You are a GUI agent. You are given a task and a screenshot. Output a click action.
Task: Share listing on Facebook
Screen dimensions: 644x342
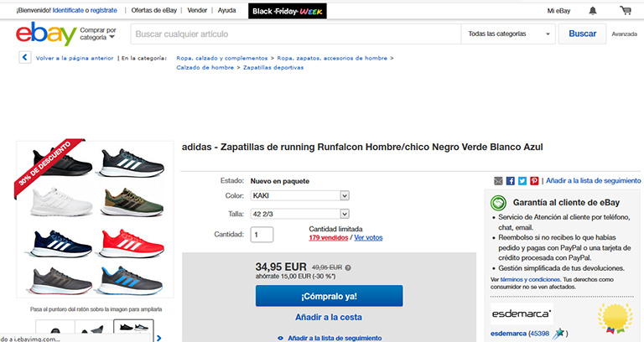(511, 180)
